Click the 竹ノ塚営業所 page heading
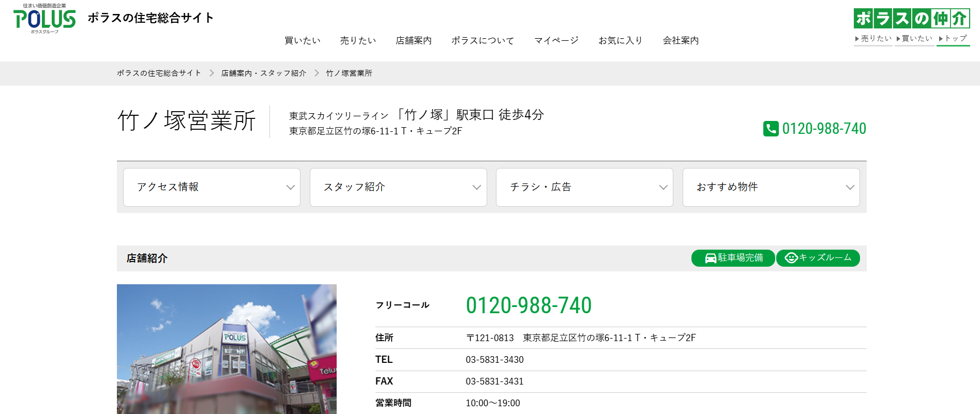The image size is (980, 414). coord(187,121)
